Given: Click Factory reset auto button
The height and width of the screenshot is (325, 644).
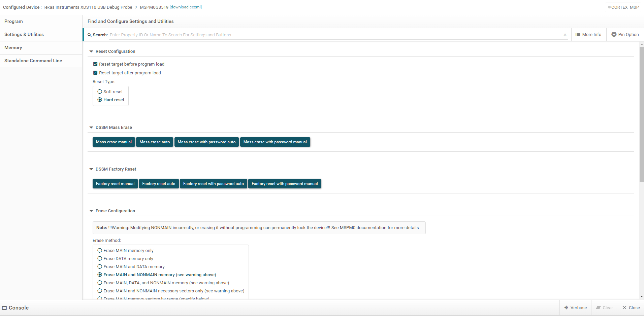Looking at the screenshot, I should point(159,184).
